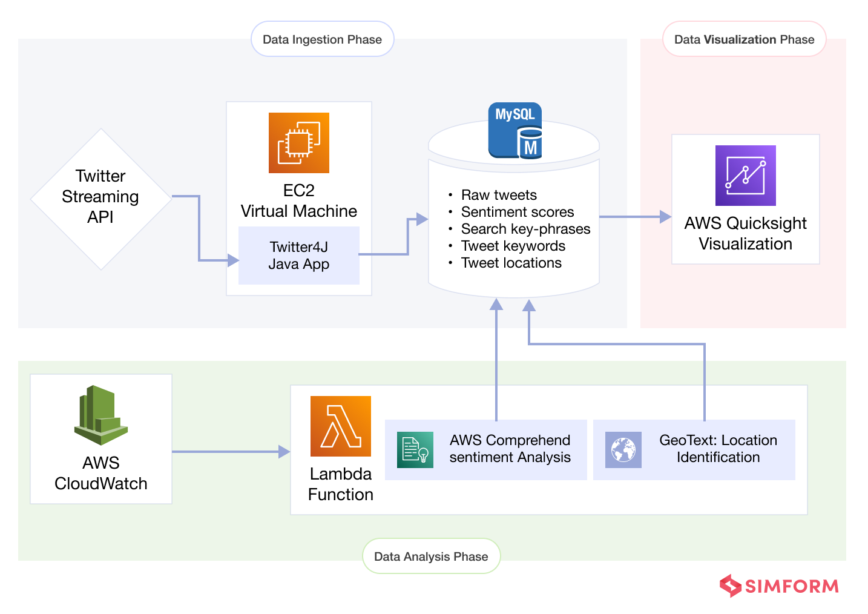Click the SIMFORM brand name text
868x614 pixels.
coord(792,586)
